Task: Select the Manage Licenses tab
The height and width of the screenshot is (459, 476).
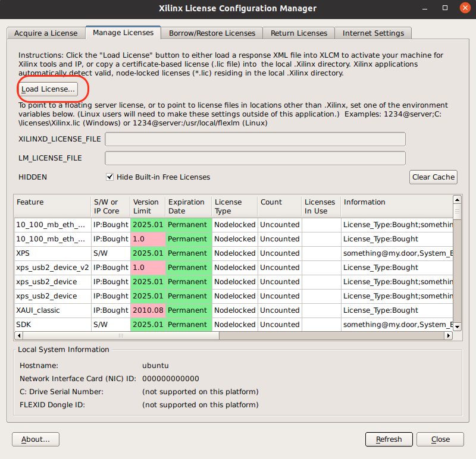Action: (123, 33)
